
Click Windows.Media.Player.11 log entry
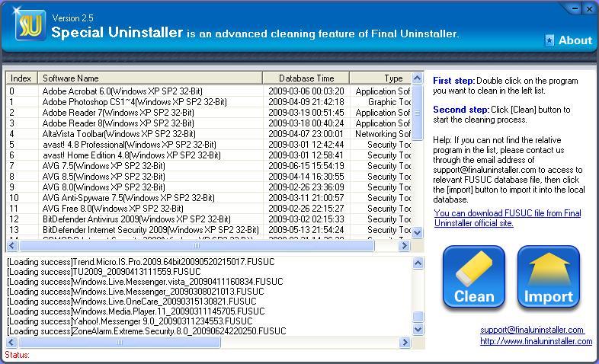point(136,311)
